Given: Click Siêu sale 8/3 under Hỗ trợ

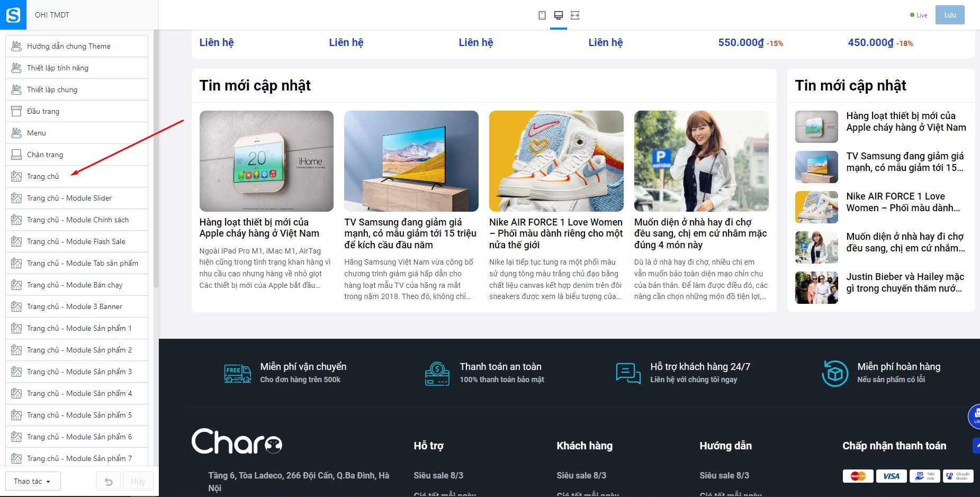Looking at the screenshot, I should 438,475.
